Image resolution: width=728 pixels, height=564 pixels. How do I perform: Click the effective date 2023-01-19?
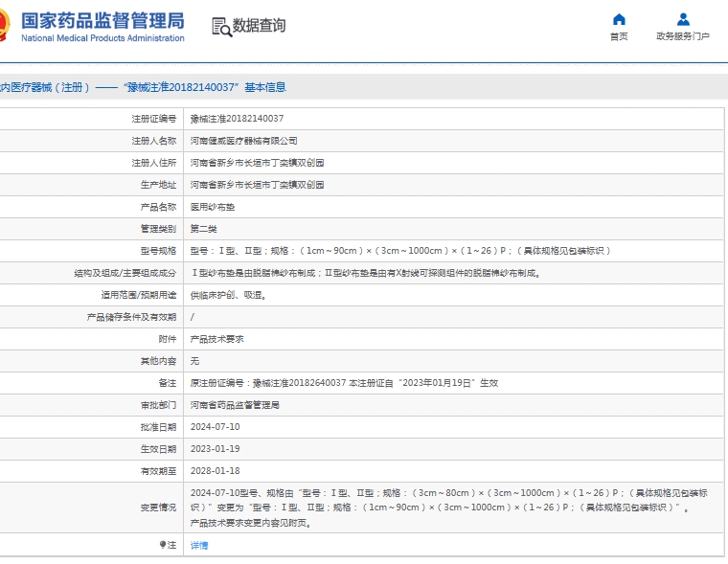coord(215,449)
